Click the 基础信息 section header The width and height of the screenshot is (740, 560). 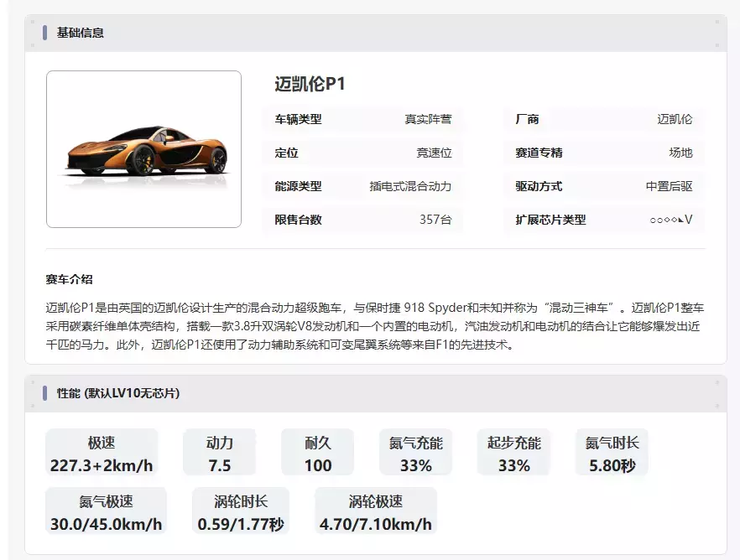(x=376, y=33)
